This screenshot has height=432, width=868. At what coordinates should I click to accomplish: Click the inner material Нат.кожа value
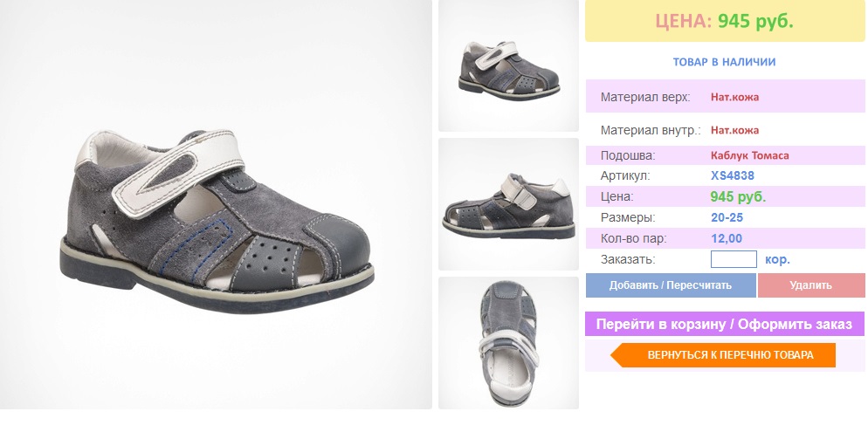click(734, 131)
